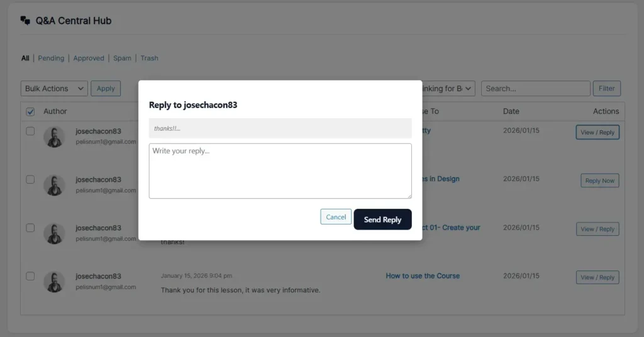Show the Trash comments tab

[x=149, y=58]
